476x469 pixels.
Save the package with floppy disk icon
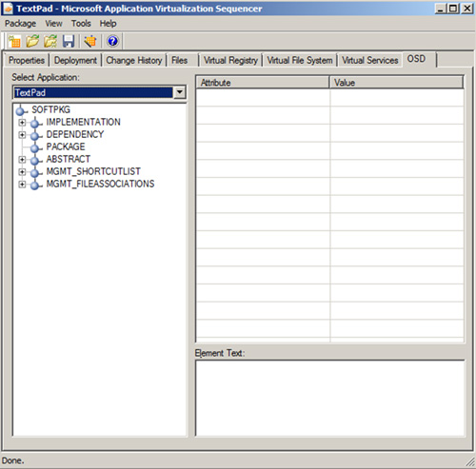point(69,41)
